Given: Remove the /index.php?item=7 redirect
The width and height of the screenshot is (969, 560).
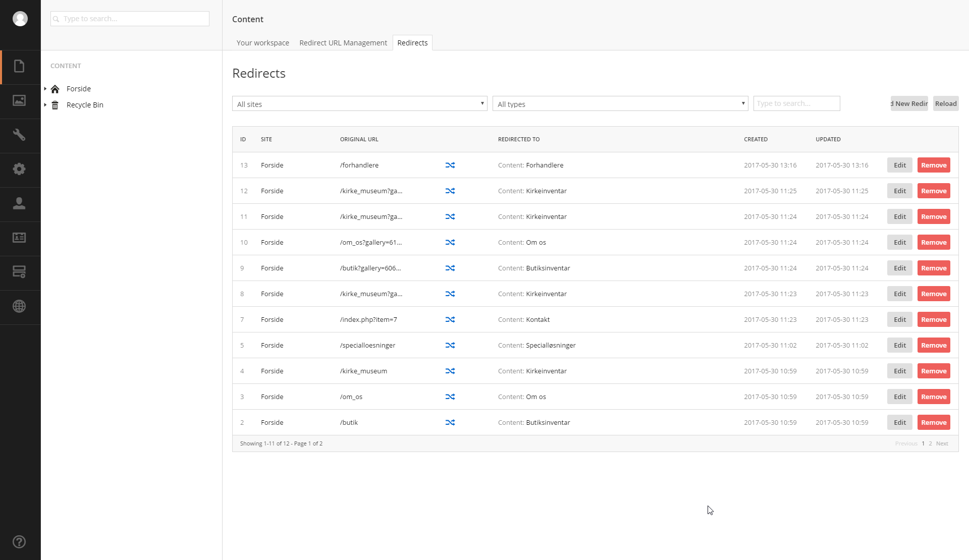Looking at the screenshot, I should point(934,319).
